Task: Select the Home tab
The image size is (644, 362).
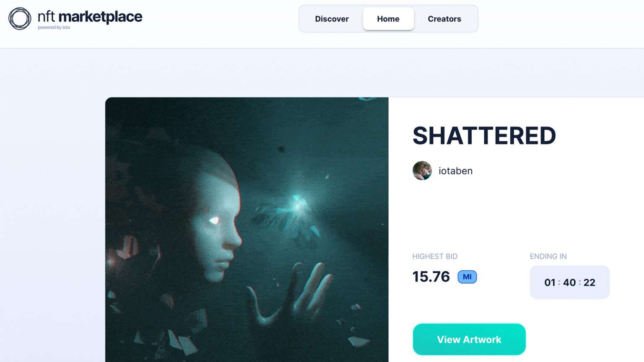Action: coord(388,19)
